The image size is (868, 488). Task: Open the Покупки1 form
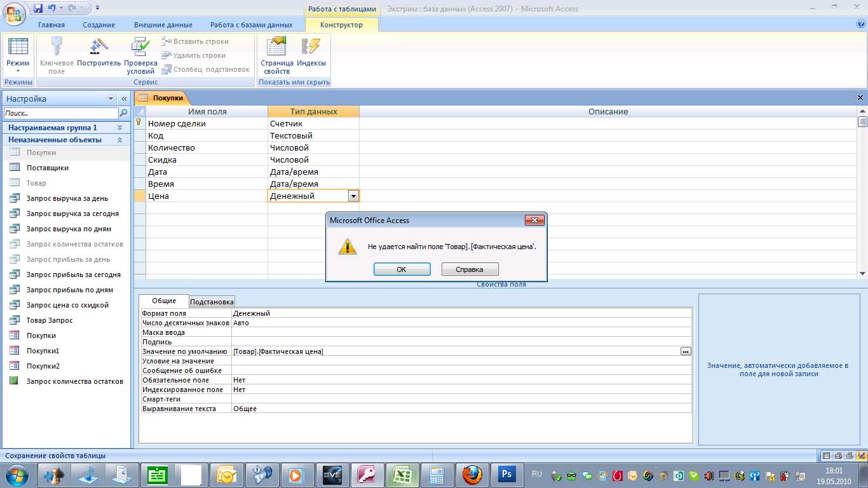click(x=43, y=351)
